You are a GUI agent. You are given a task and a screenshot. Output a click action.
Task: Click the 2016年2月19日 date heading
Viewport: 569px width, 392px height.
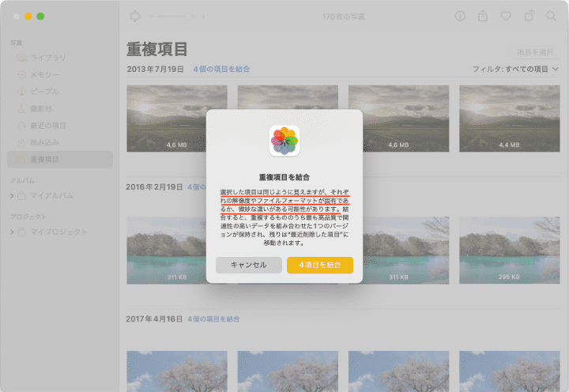pyautogui.click(x=154, y=187)
